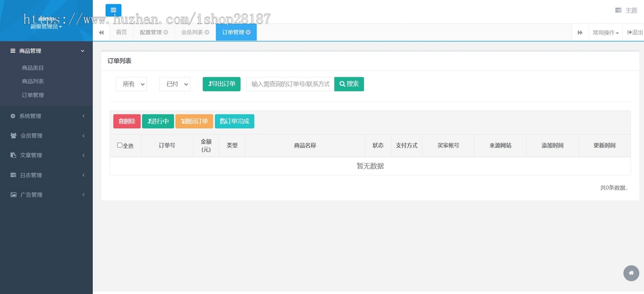This screenshot has height=294, width=644.
Task: Click the gear icon beside 系统管理
Action: point(13,116)
